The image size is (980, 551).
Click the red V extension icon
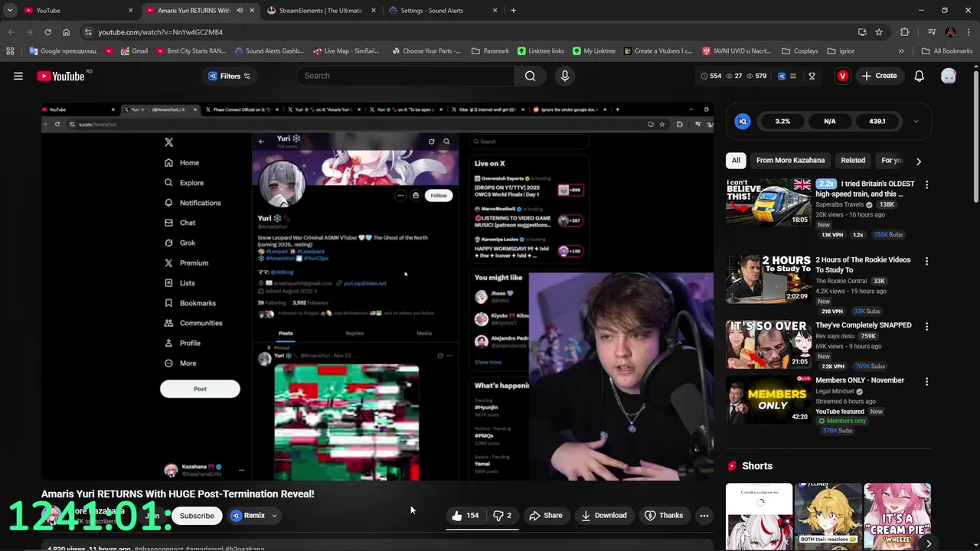pos(842,76)
